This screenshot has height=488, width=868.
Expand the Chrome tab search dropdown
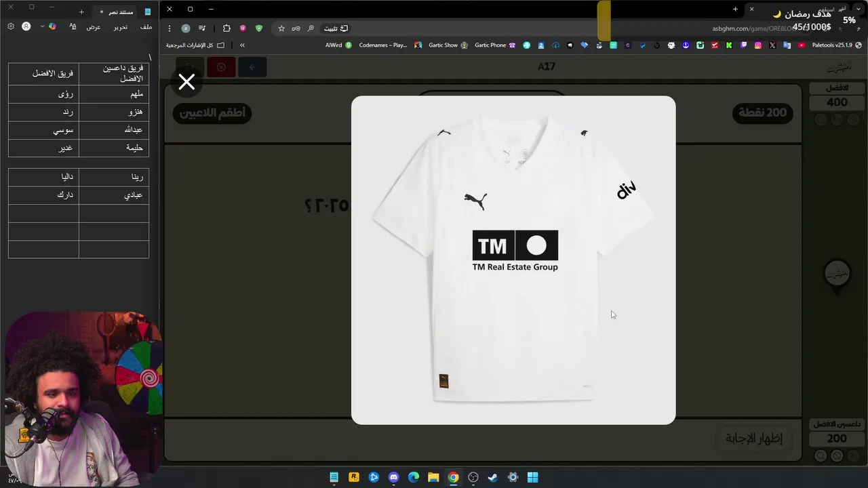click(x=859, y=9)
